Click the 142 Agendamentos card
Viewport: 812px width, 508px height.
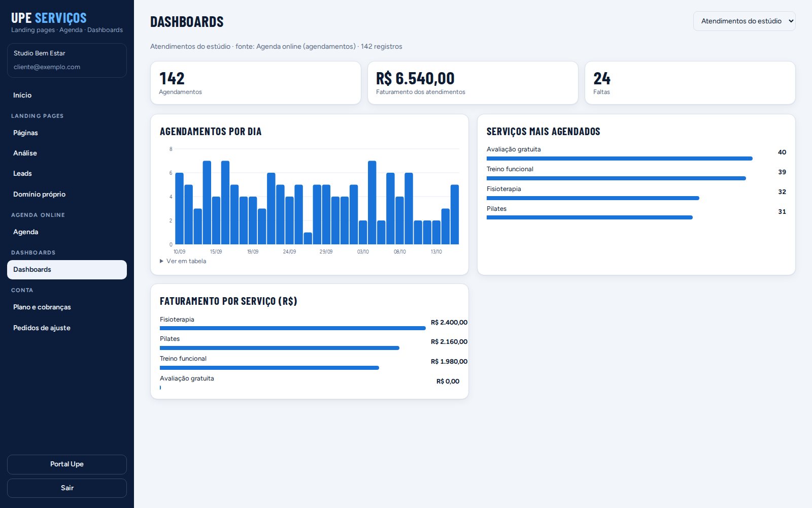(256, 83)
